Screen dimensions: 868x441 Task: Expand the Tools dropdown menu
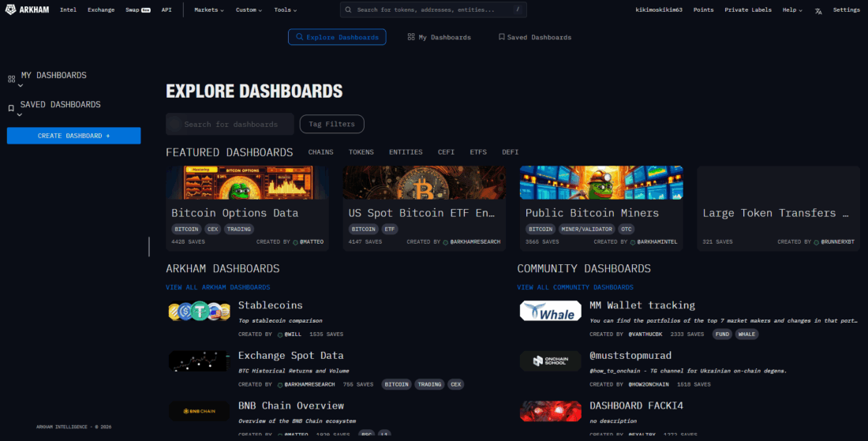point(285,10)
